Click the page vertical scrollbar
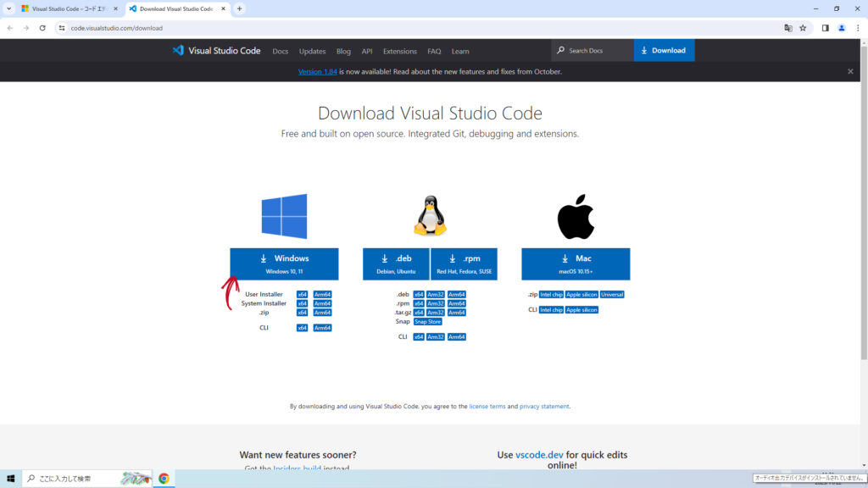This screenshot has height=488, width=868. pyautogui.click(x=864, y=202)
